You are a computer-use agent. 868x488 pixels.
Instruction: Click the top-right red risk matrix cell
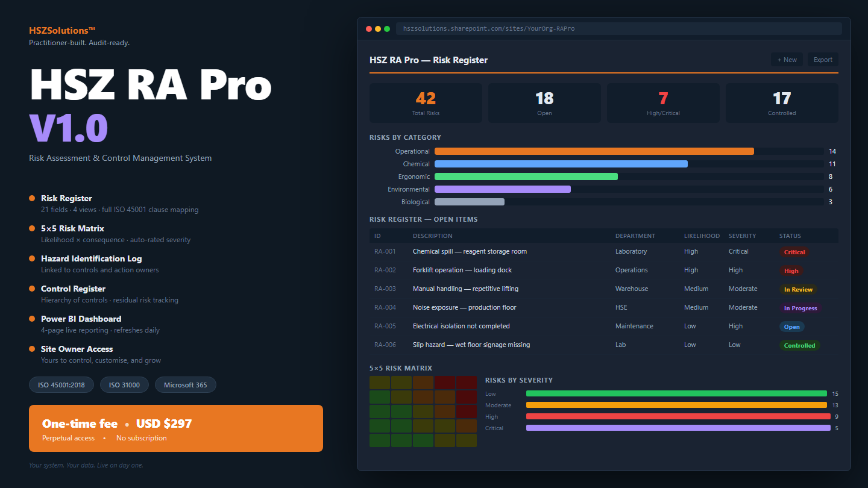[467, 383]
